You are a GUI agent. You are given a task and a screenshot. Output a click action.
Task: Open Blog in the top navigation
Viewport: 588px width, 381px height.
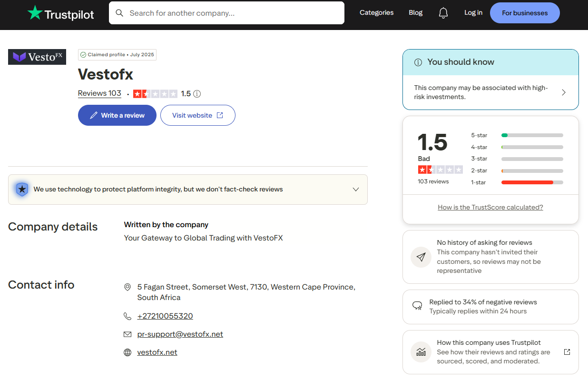point(415,13)
